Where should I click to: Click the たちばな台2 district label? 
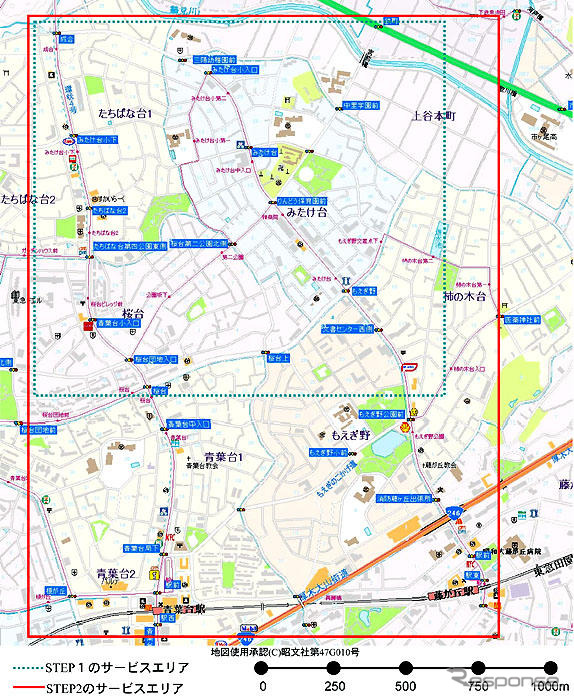(28, 199)
